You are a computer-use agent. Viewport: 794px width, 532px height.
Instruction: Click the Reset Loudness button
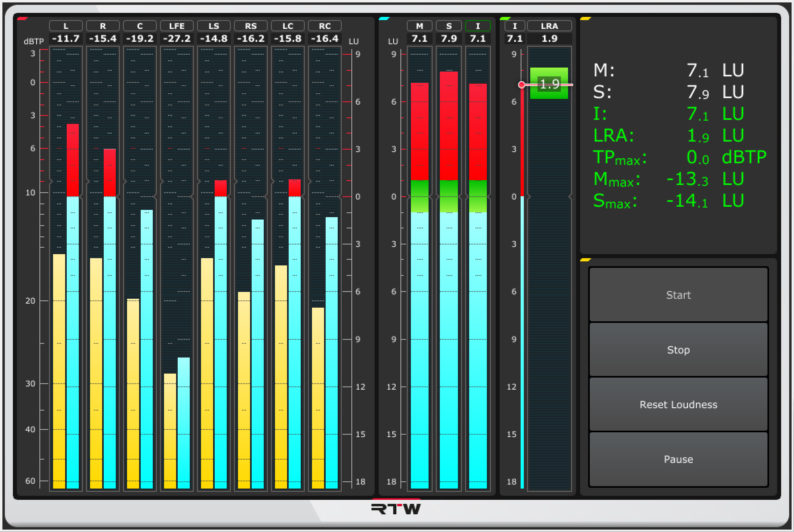pyautogui.click(x=678, y=405)
